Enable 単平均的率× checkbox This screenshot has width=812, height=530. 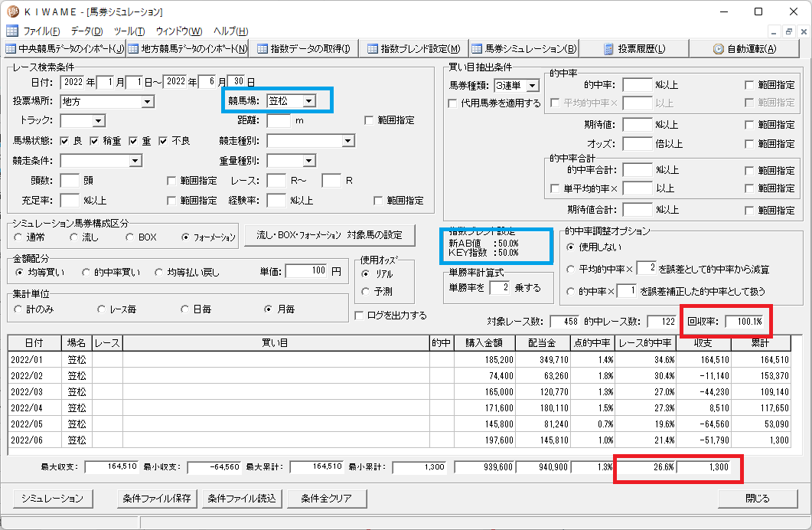click(555, 188)
